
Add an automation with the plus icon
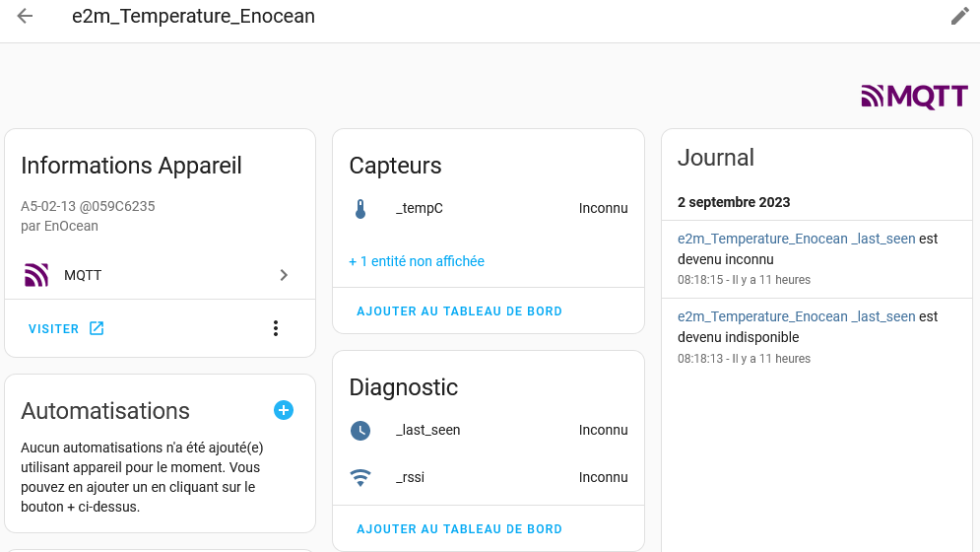coord(284,410)
